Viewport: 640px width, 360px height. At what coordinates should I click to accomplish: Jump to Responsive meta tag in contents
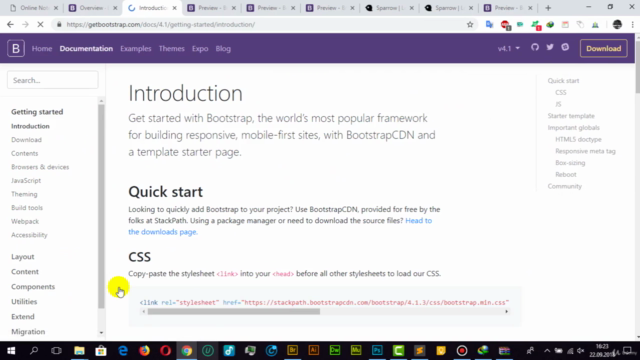pyautogui.click(x=585, y=151)
